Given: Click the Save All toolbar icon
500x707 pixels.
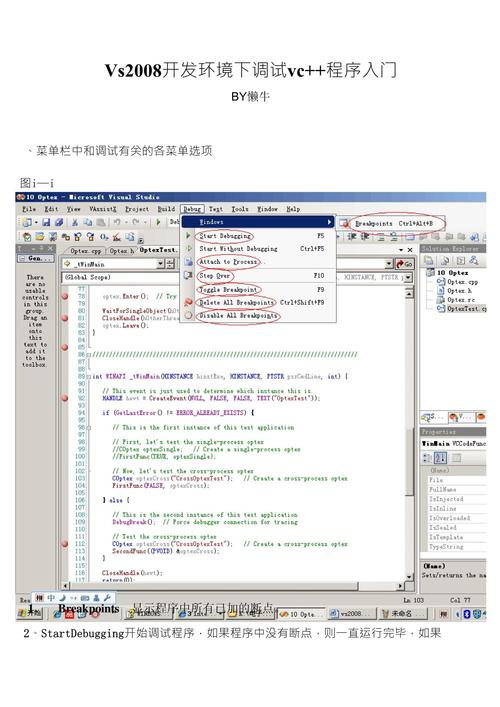Looking at the screenshot, I should 59,222.
